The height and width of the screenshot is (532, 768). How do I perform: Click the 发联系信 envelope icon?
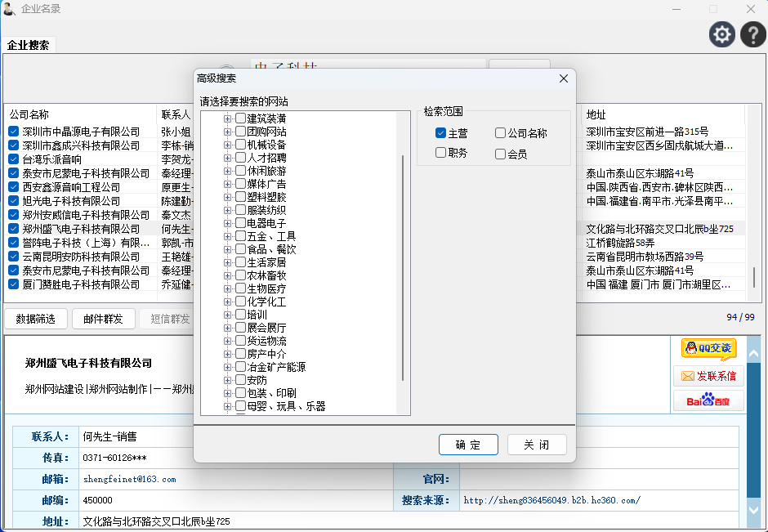pyautogui.click(x=708, y=376)
